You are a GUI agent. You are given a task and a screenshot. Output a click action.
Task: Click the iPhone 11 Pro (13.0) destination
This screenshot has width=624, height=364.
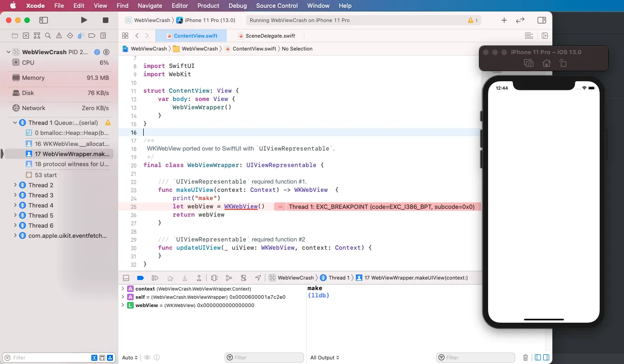[206, 20]
